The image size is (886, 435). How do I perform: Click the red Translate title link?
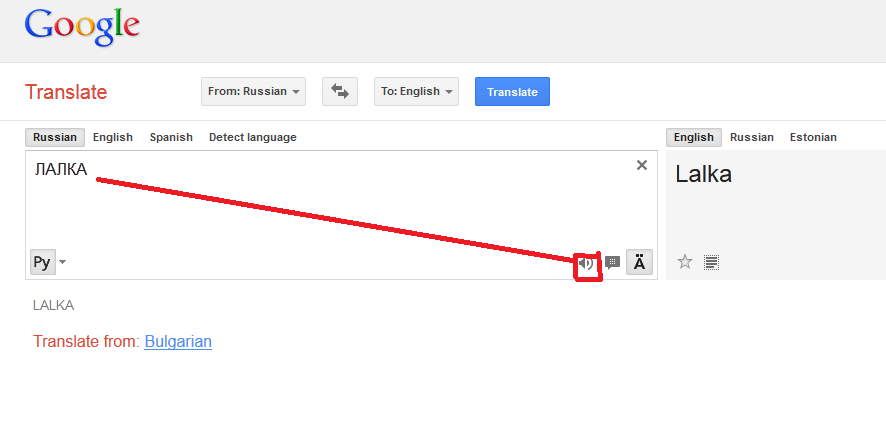click(x=66, y=92)
